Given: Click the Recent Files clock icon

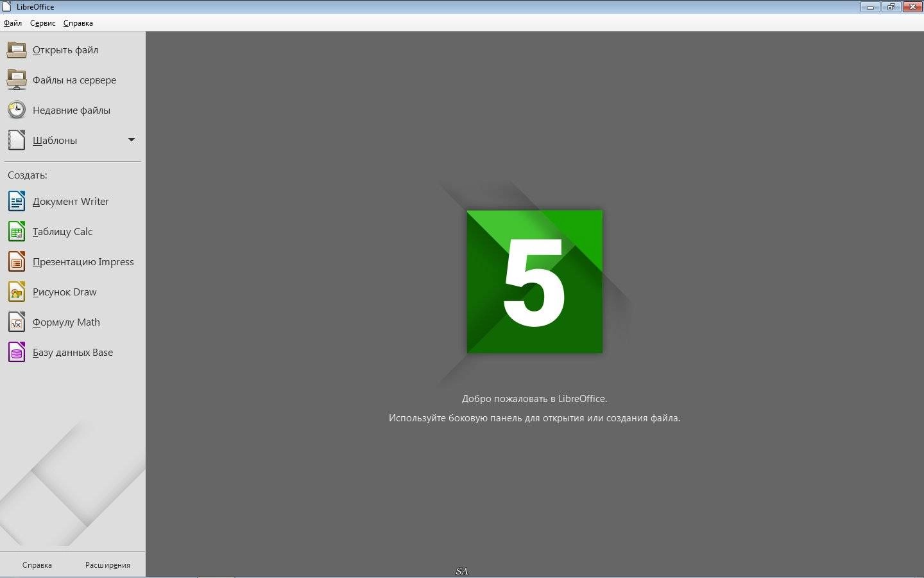Looking at the screenshot, I should coord(17,110).
